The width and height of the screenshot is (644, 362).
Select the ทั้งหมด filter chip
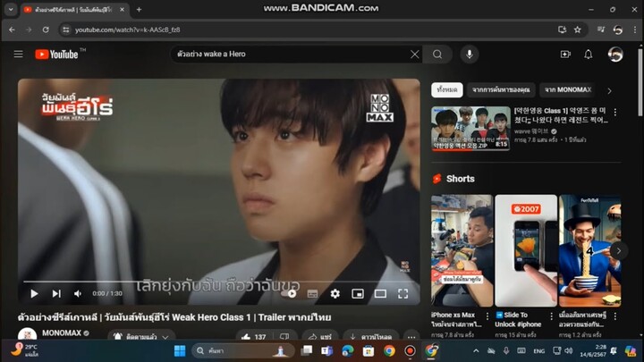tap(447, 90)
